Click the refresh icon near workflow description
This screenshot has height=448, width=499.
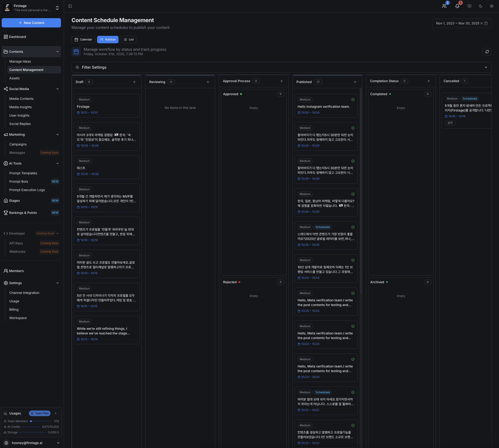tap(487, 52)
